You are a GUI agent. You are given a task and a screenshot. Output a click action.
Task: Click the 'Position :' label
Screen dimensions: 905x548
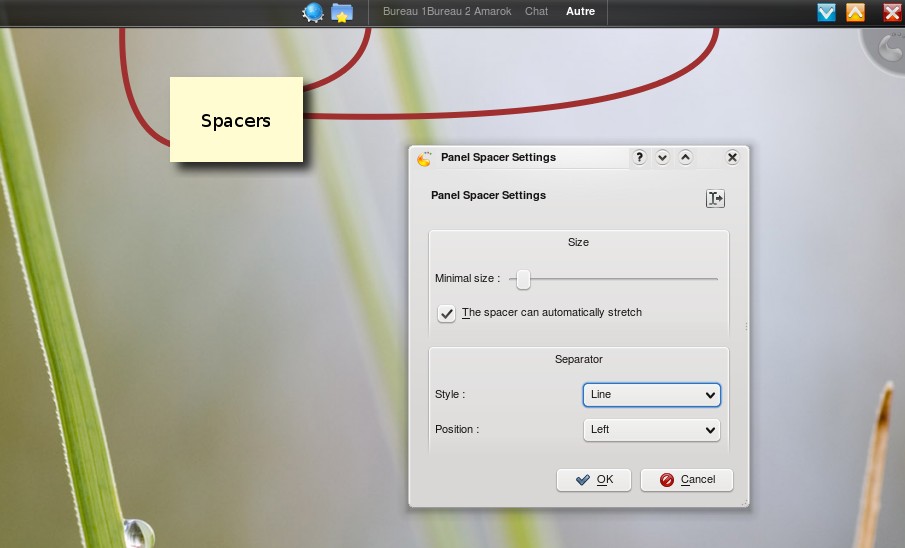(457, 430)
